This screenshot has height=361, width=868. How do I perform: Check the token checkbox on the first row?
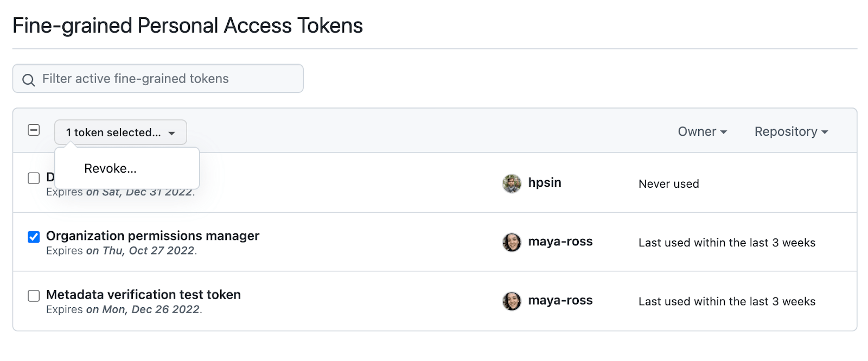(34, 178)
